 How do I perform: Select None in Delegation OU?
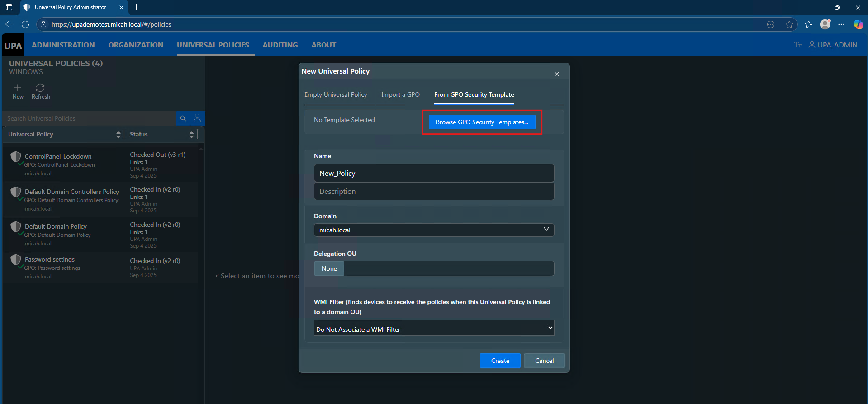click(x=329, y=268)
